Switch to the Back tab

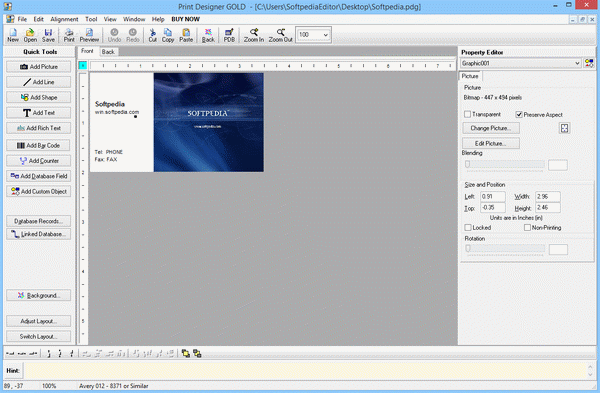[x=108, y=52]
